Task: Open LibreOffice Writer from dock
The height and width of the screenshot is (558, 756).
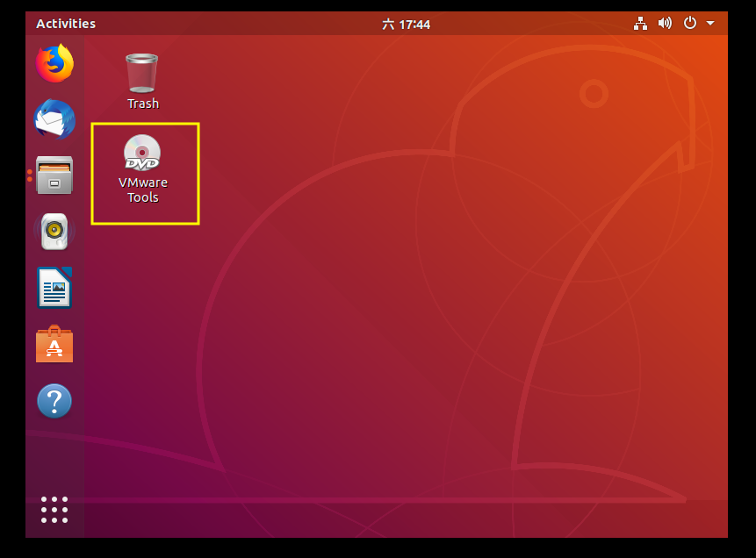Action: click(54, 288)
